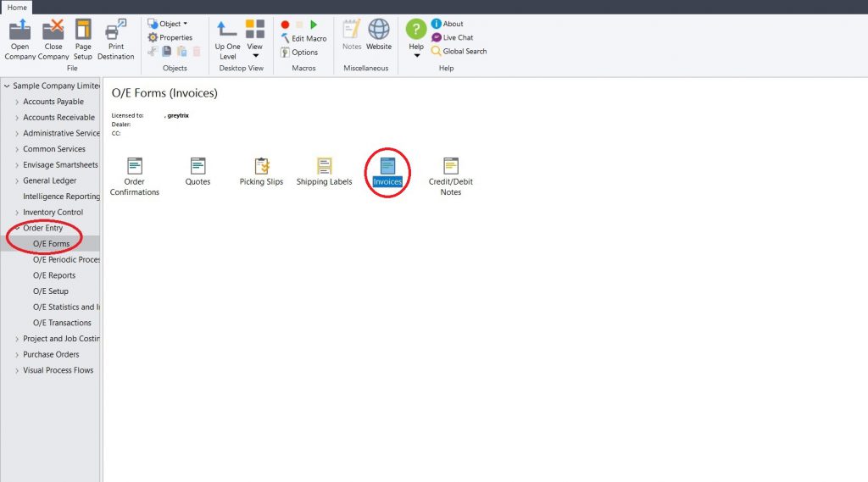Image resolution: width=868 pixels, height=482 pixels.
Task: Expand the Accounts Receivable tree node
Action: pos(17,118)
